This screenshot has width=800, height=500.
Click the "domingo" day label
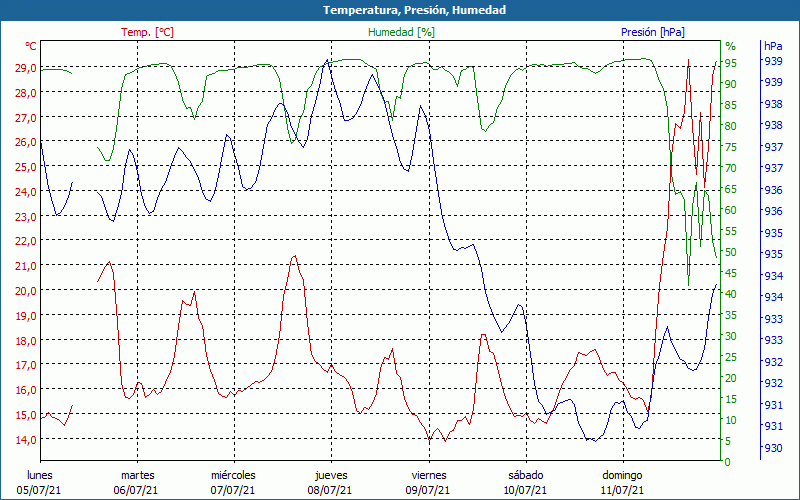pyautogui.click(x=622, y=476)
